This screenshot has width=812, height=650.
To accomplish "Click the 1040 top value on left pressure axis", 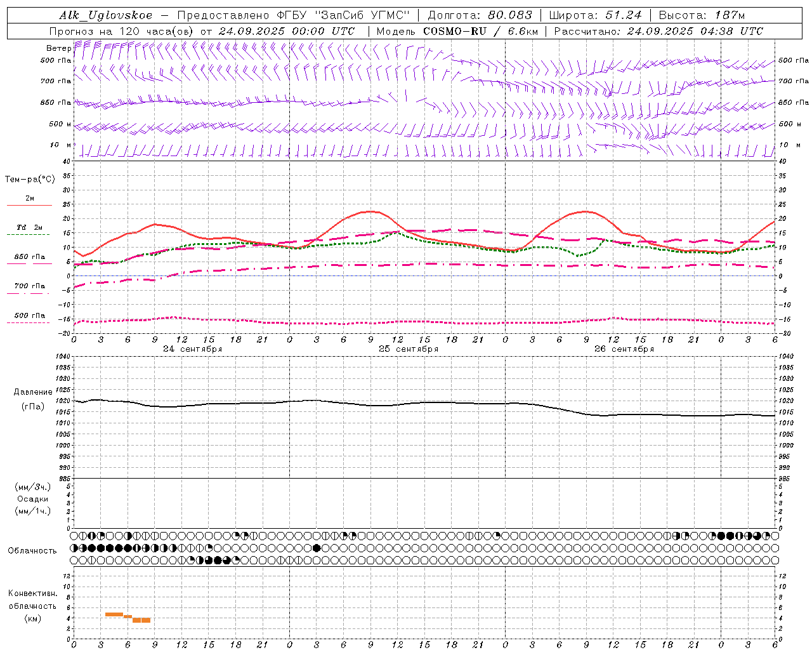I will 62,357.
